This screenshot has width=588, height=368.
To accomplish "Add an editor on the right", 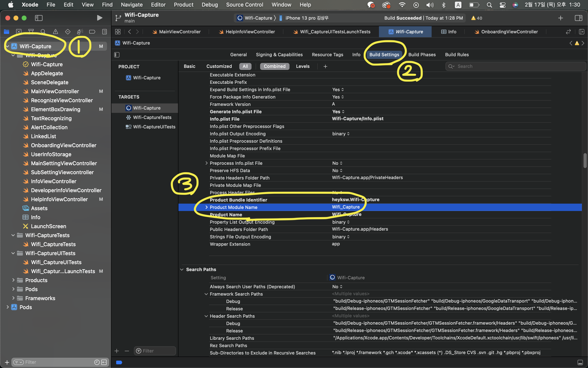I will click(581, 32).
